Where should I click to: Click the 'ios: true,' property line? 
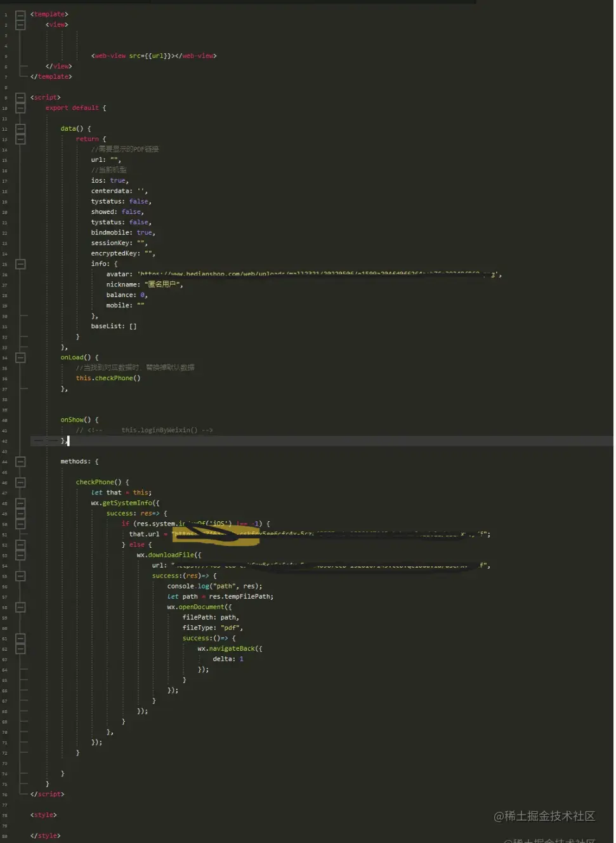click(110, 180)
